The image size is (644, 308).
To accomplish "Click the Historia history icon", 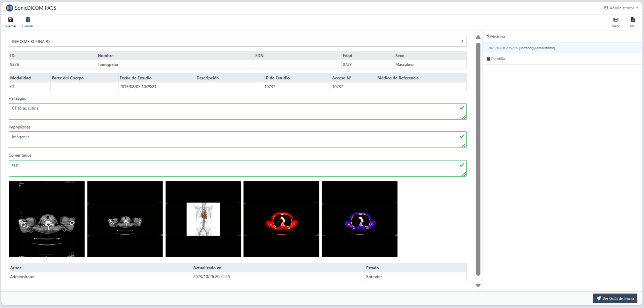I will (489, 37).
